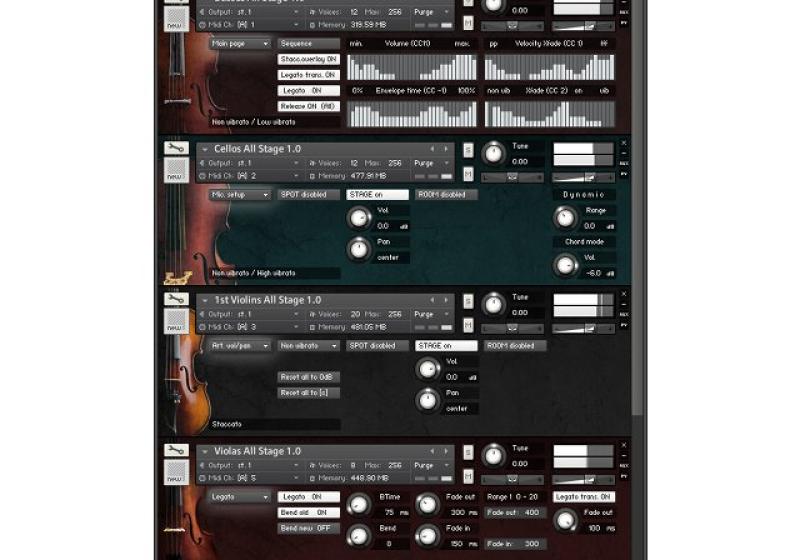
Task: Click the Fade out 400 value field in Violas
Action: [515, 512]
